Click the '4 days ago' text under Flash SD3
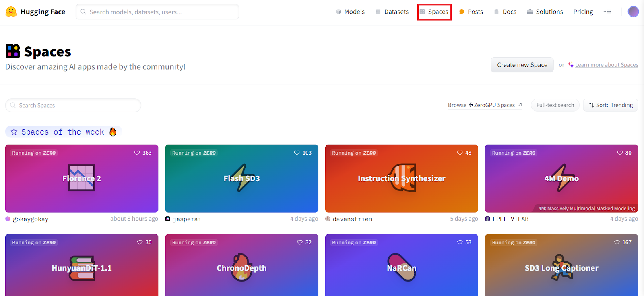Image resolution: width=644 pixels, height=296 pixels. (304, 219)
